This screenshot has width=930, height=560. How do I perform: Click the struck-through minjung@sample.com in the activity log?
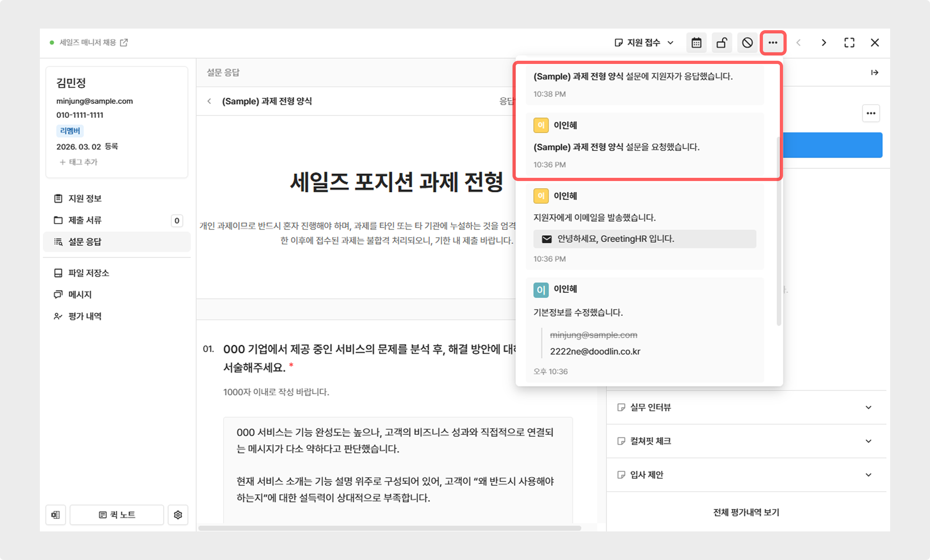pyautogui.click(x=593, y=335)
